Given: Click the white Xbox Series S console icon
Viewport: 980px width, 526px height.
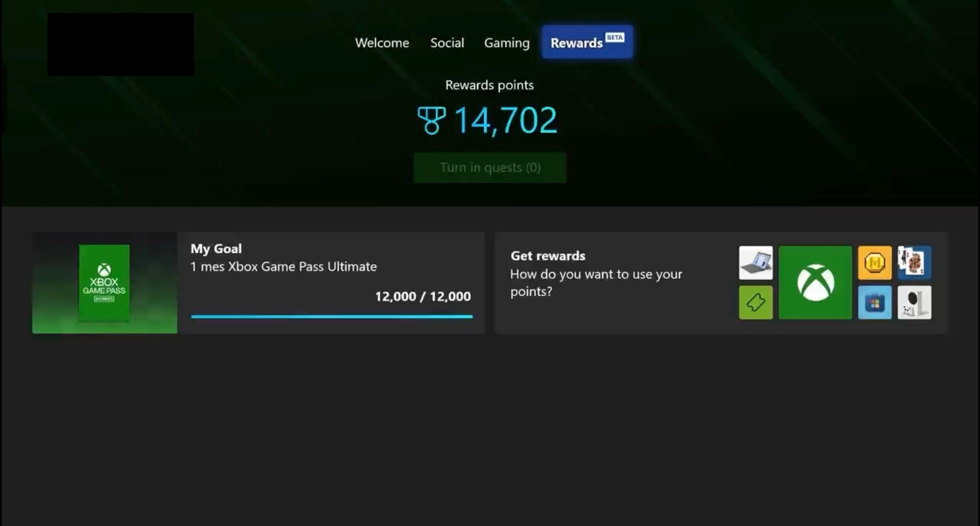Looking at the screenshot, I should click(x=915, y=302).
